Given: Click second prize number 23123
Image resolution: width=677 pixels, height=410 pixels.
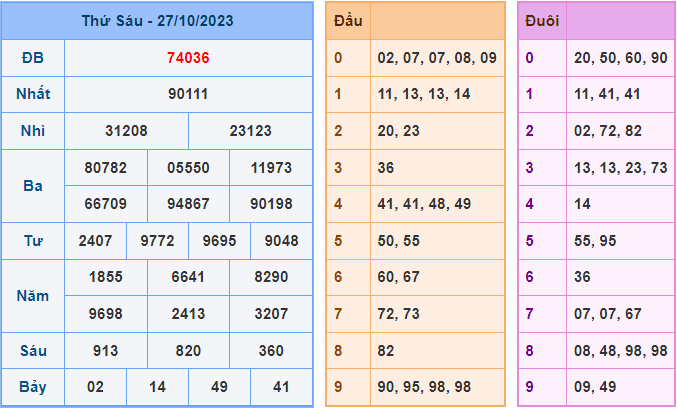Looking at the screenshot, I should 250,131.
